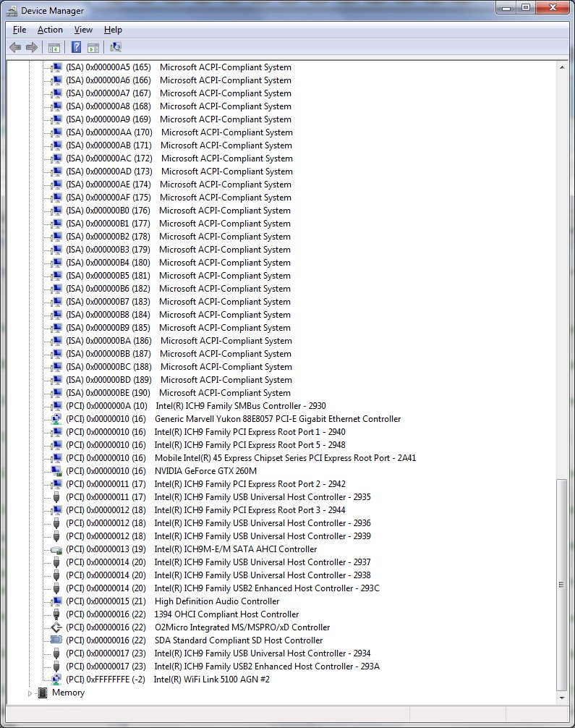The width and height of the screenshot is (575, 728).
Task: Select PCI Express Root Port 3 - 2944
Action: click(x=205, y=509)
